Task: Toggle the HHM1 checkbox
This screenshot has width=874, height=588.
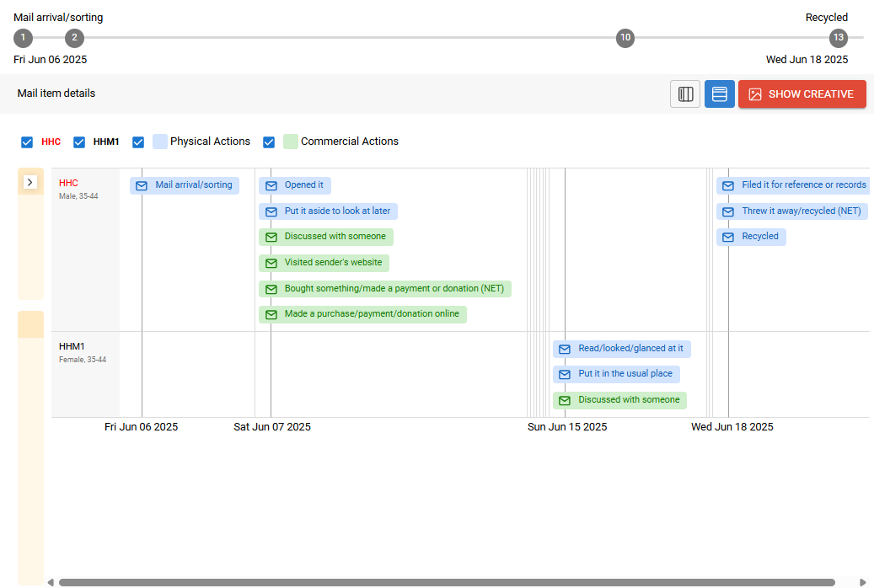Action: (x=80, y=142)
